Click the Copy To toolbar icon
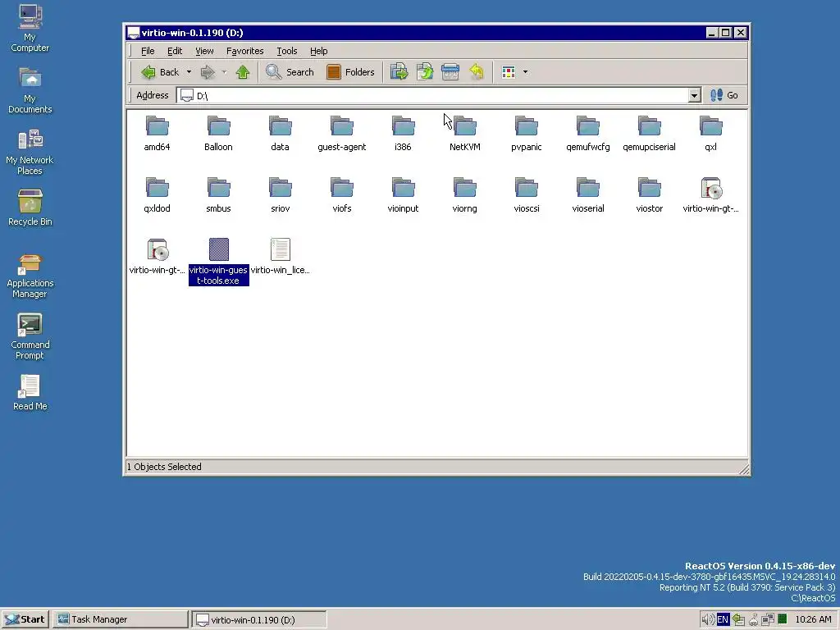840x630 pixels. click(x=425, y=72)
